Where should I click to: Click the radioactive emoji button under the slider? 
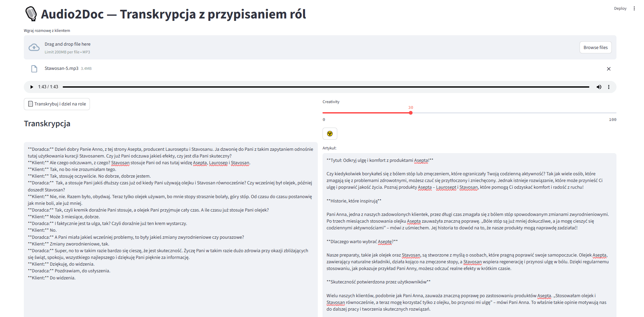tap(330, 133)
